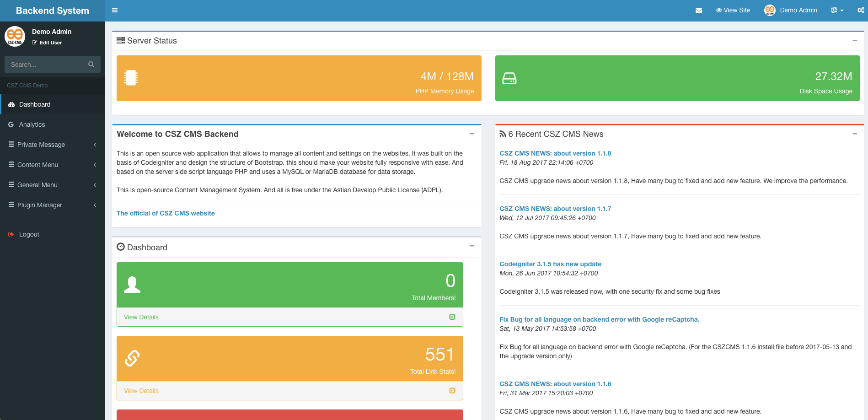This screenshot has height=420, width=868.
Task: Click the 551 link stats number
Action: [x=440, y=355]
